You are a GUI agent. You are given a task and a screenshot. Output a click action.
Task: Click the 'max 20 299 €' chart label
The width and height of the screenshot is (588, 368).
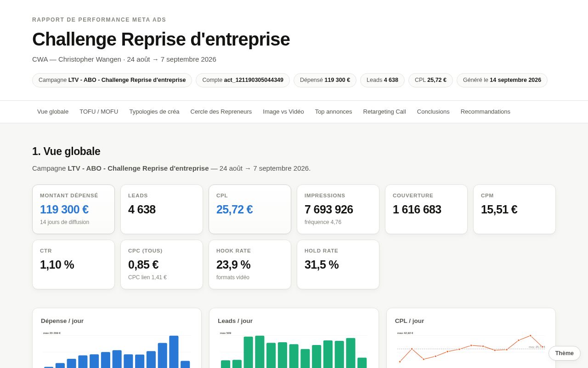tap(52, 333)
